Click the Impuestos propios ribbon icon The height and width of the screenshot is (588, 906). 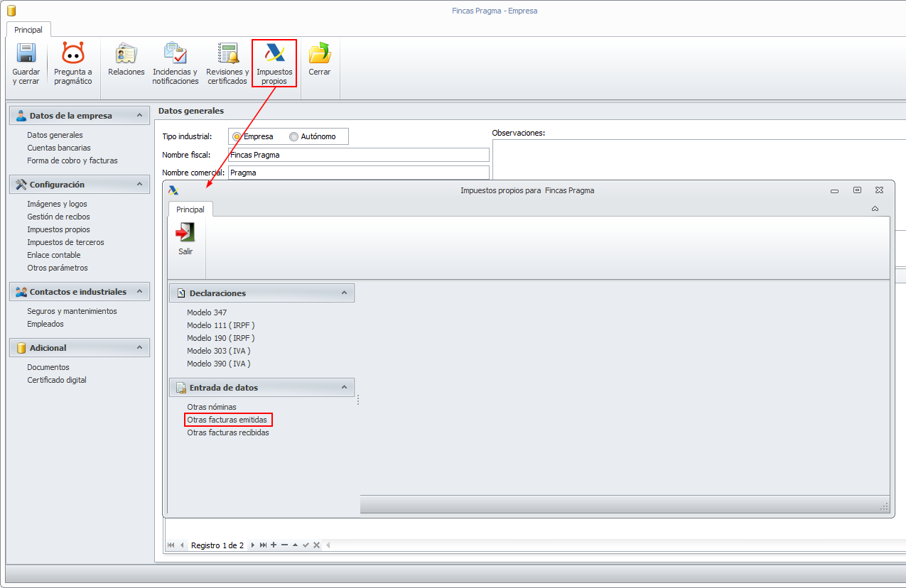pos(274,53)
